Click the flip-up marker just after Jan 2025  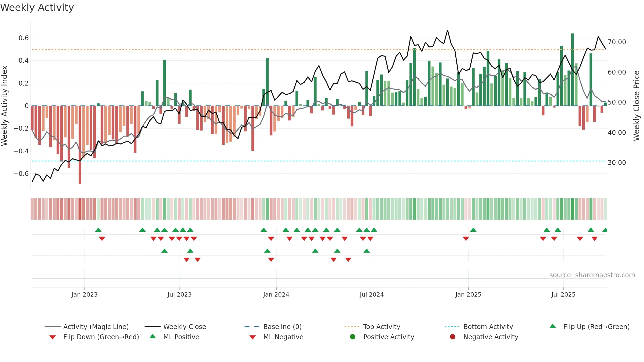coord(473,230)
